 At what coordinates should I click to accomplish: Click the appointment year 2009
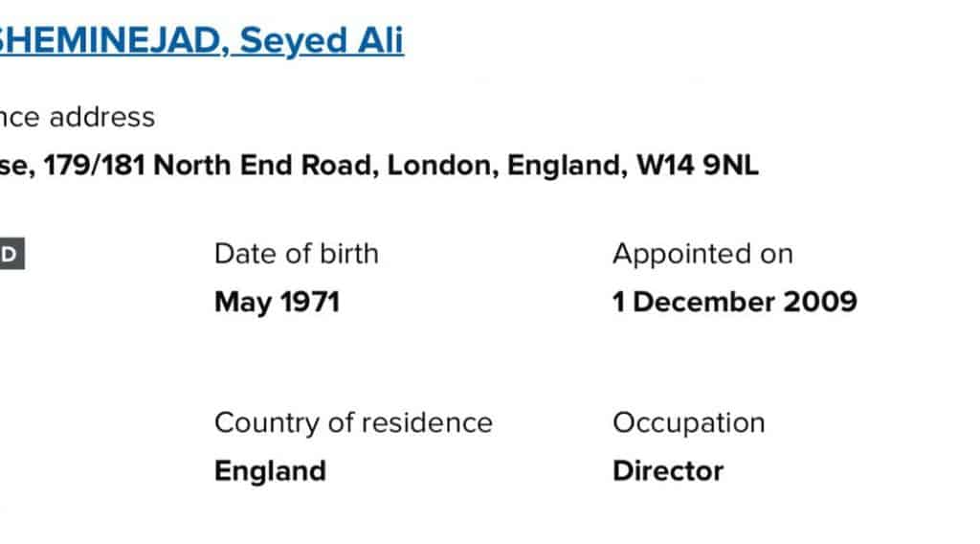pyautogui.click(x=820, y=303)
